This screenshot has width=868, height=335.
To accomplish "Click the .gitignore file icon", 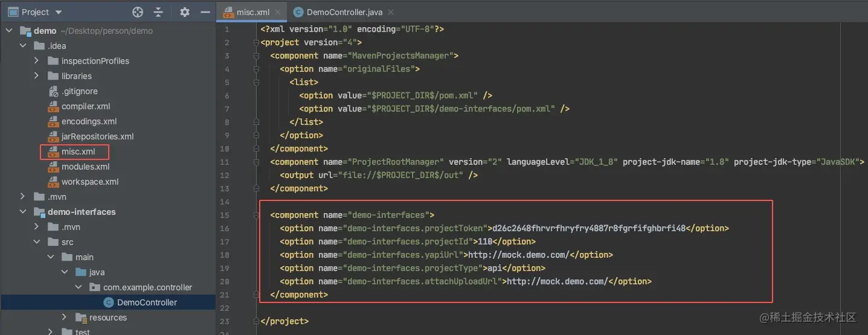I will [x=53, y=91].
